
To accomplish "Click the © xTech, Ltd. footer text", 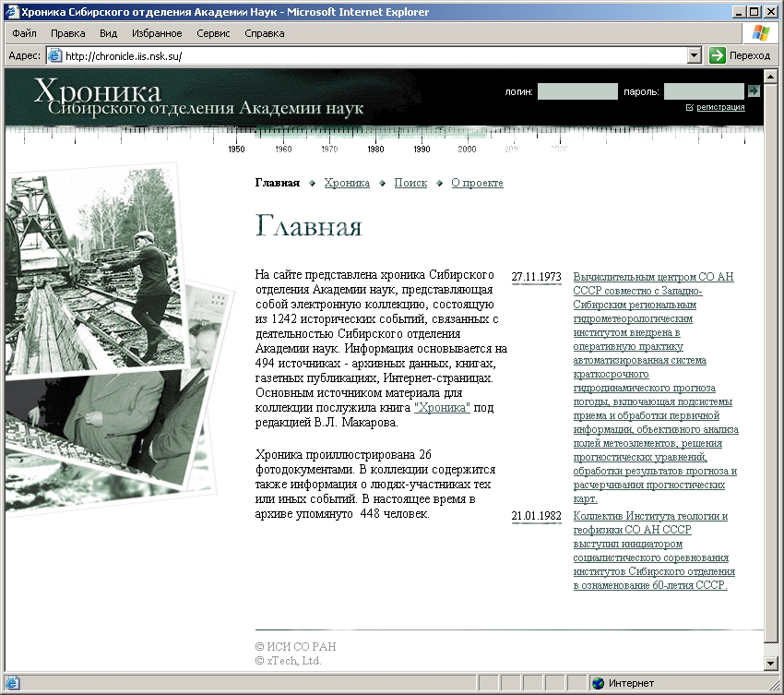I will [x=288, y=661].
